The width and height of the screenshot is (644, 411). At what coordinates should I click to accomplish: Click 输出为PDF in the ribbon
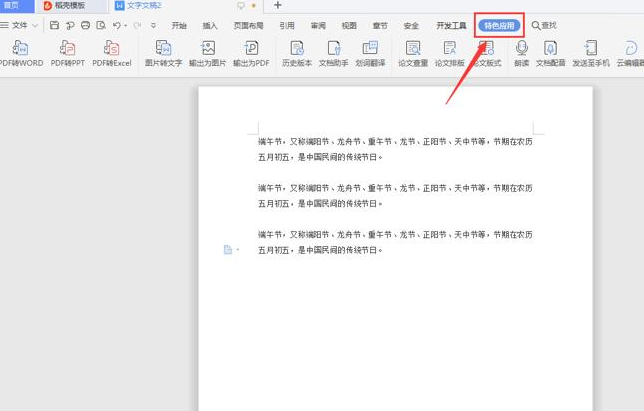tap(251, 54)
